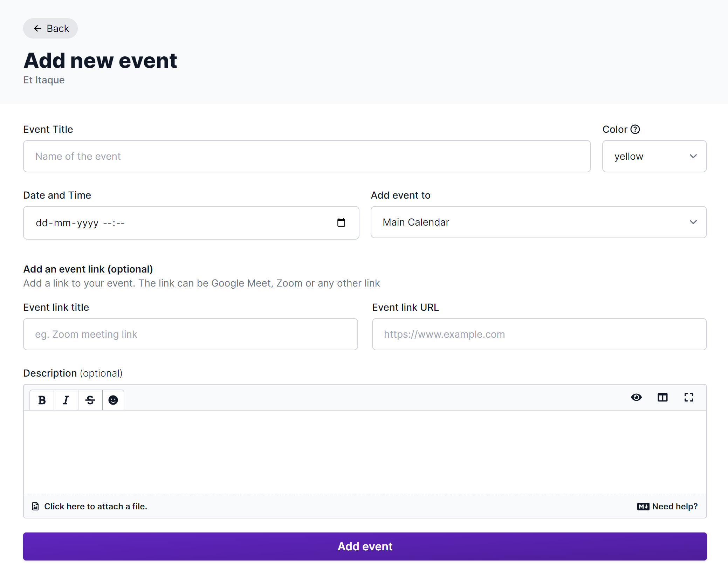Select the strikethrough formatting icon

coord(90,399)
